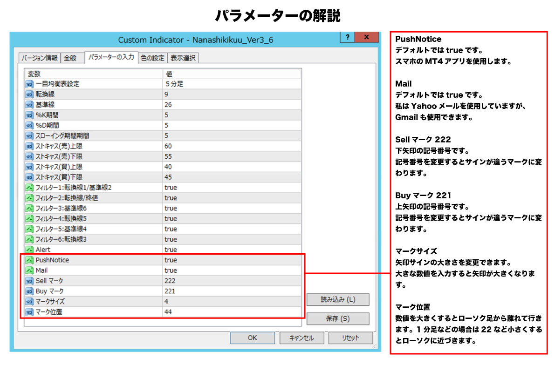Click the icon beside マークサイズ row

(x=29, y=302)
